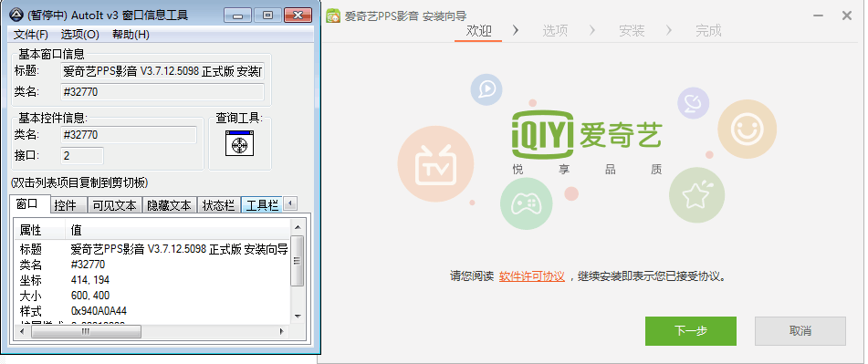Image resolution: width=868 pixels, height=364 pixels.
Task: Switch to the 隐藏文本 tab
Action: tap(170, 205)
